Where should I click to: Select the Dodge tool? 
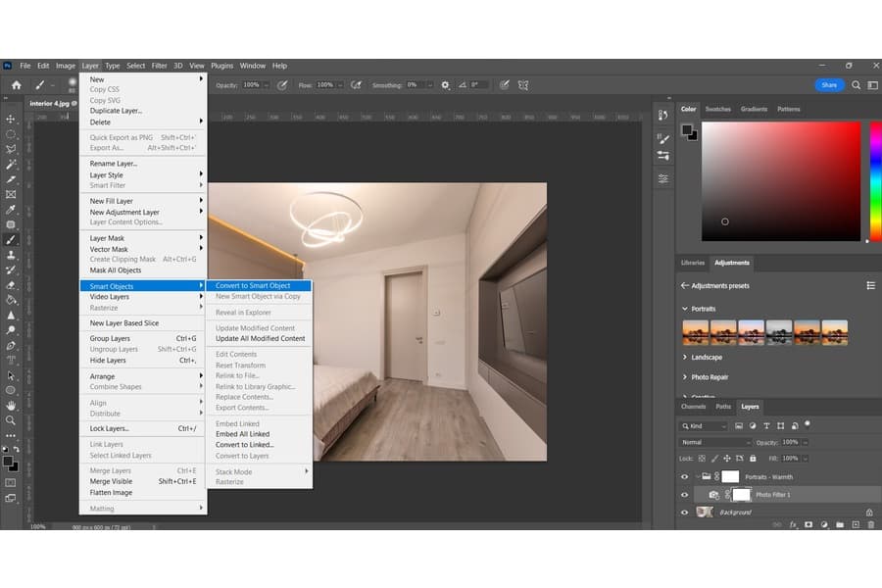tap(11, 330)
